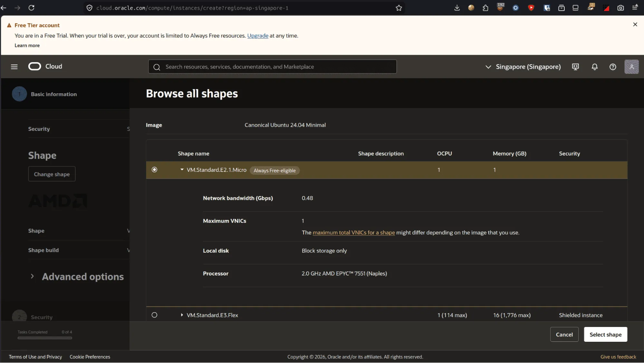Click the Tasks Completed progress bar
644x363 pixels.
[45, 338]
